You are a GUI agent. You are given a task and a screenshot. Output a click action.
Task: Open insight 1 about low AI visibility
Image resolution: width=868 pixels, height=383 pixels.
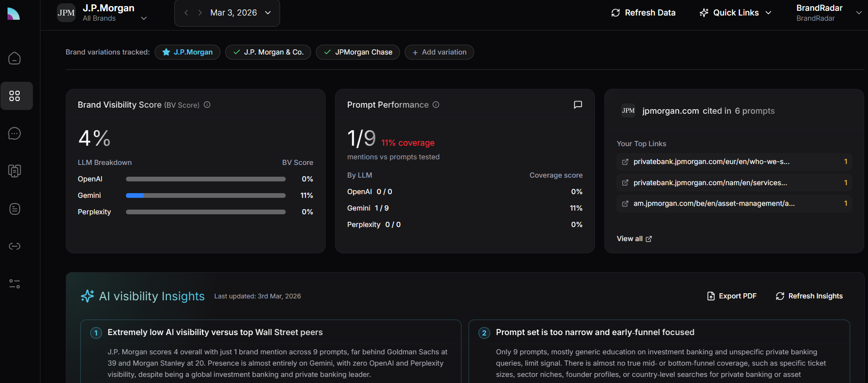point(271,352)
